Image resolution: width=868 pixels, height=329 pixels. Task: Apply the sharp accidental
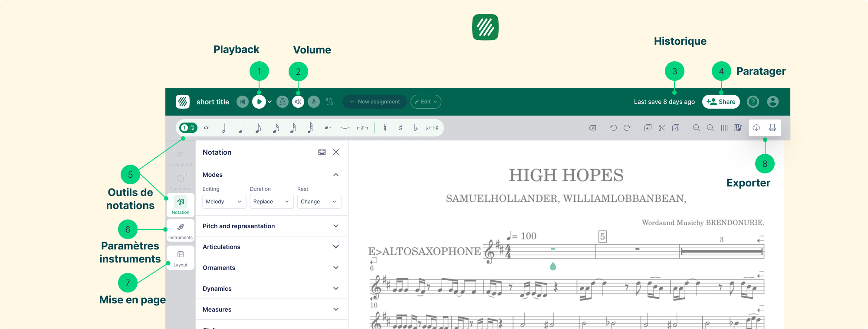[401, 128]
